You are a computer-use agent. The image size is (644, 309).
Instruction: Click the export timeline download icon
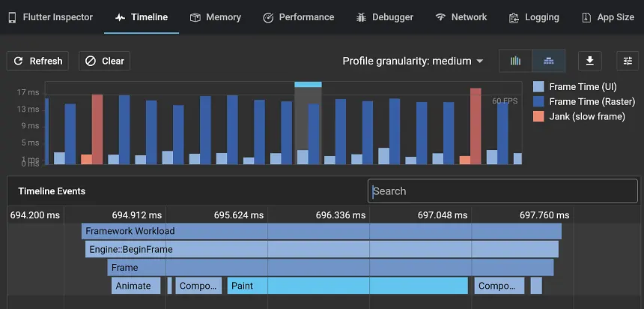590,61
